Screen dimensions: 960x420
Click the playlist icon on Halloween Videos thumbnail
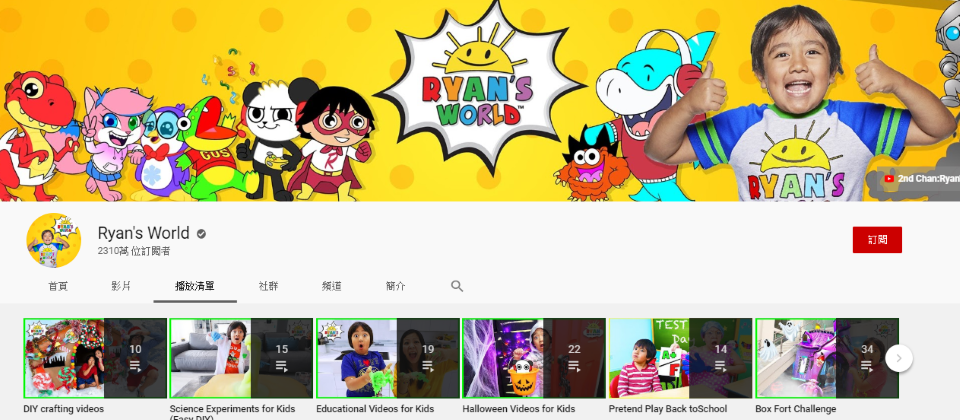tap(574, 366)
